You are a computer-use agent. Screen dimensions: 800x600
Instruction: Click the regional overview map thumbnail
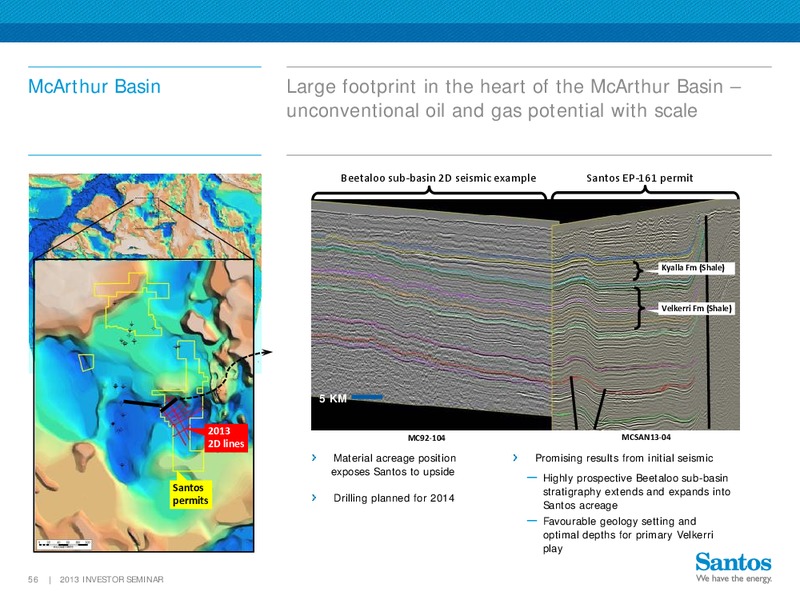click(145, 217)
